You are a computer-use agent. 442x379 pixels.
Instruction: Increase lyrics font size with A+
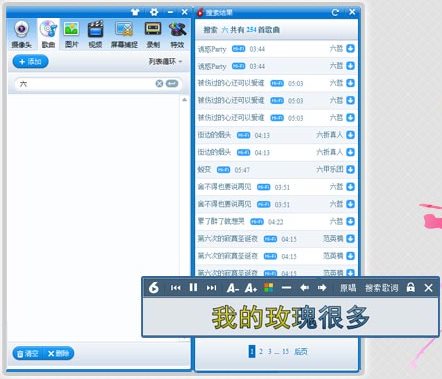251,287
